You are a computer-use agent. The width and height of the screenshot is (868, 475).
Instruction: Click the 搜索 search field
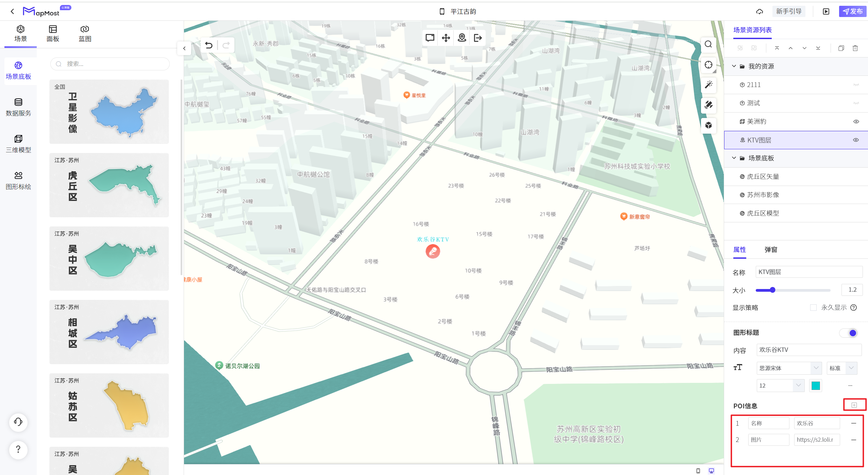(x=110, y=64)
